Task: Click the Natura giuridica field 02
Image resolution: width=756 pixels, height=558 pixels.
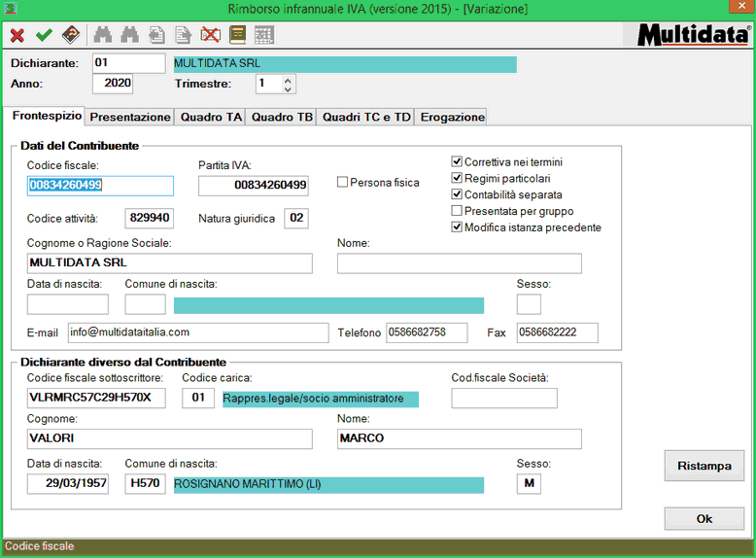Action: [x=296, y=218]
